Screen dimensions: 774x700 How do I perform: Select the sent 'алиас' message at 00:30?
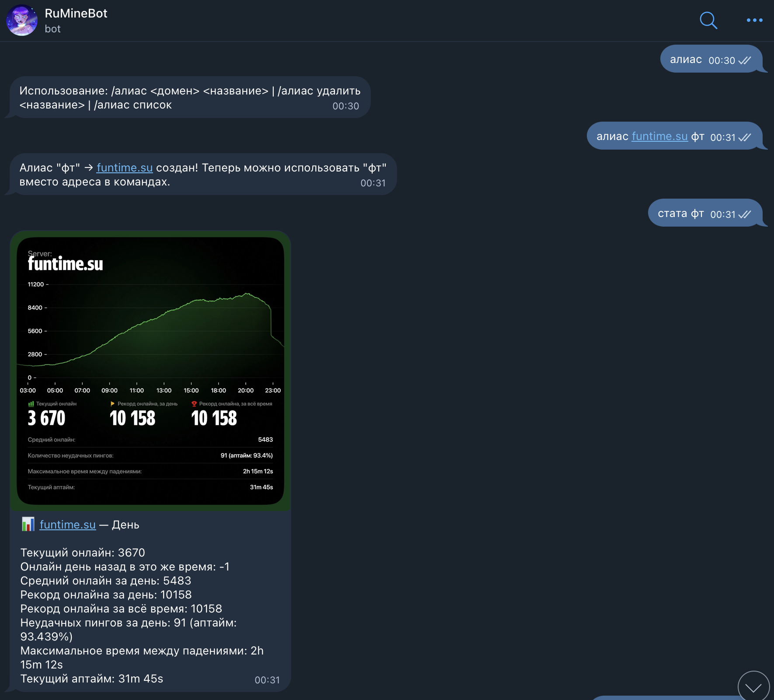click(686, 59)
